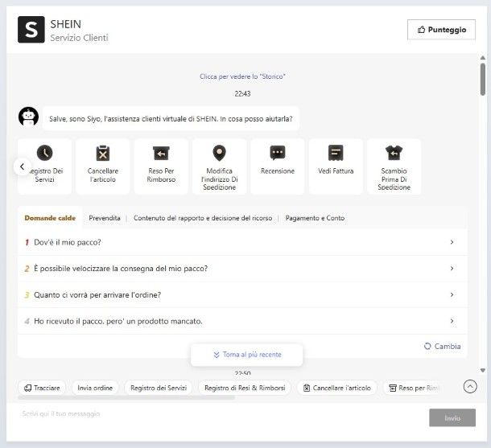Click the scrollbar down arrow

click(483, 371)
